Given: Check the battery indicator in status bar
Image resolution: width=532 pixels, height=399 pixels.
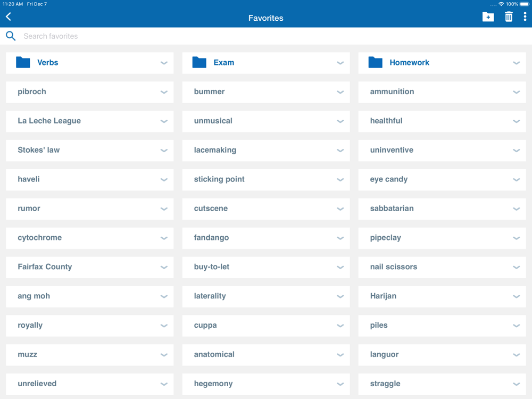Looking at the screenshot, I should click(525, 4).
